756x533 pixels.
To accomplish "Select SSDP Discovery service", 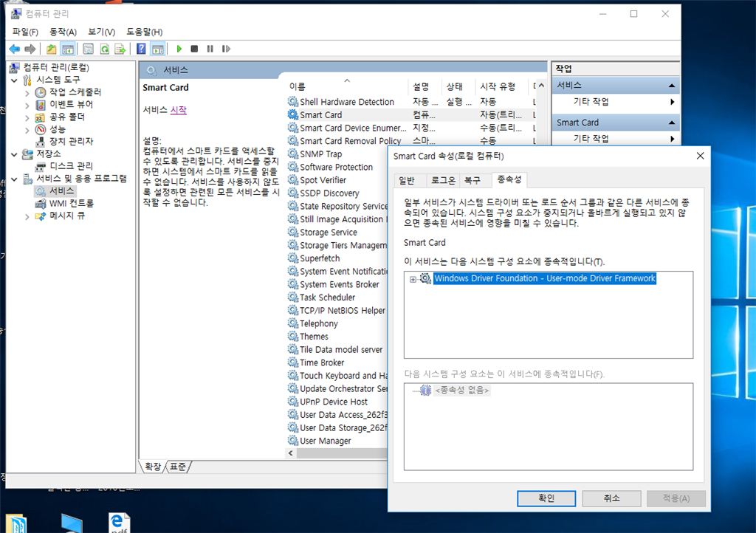I will [x=329, y=193].
